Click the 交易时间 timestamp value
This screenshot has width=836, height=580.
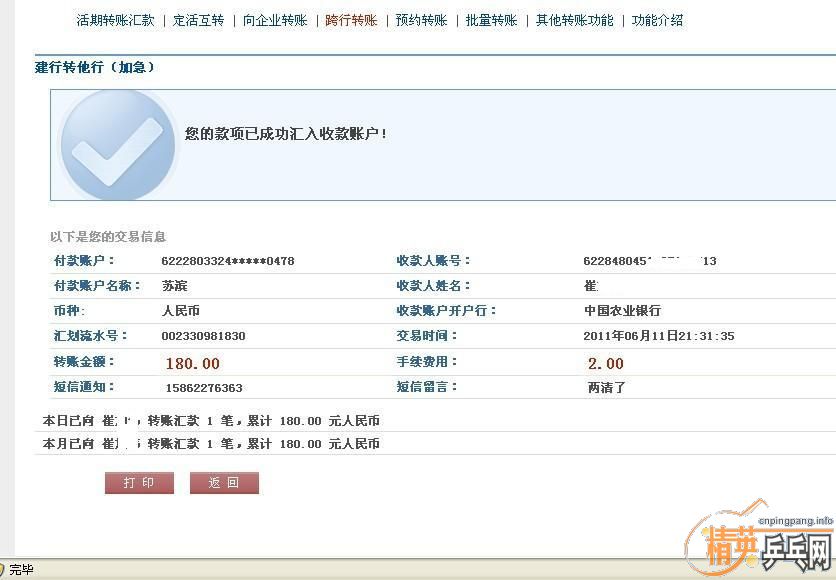tap(659, 336)
